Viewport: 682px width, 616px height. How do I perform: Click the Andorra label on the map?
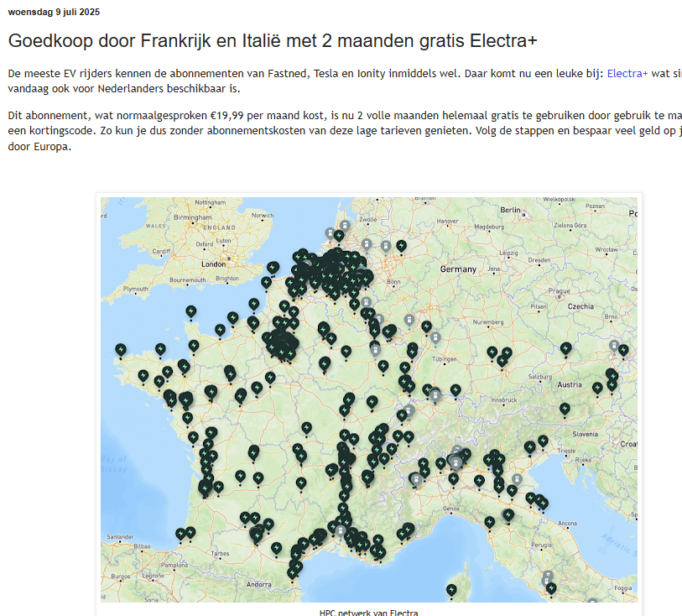click(x=259, y=585)
